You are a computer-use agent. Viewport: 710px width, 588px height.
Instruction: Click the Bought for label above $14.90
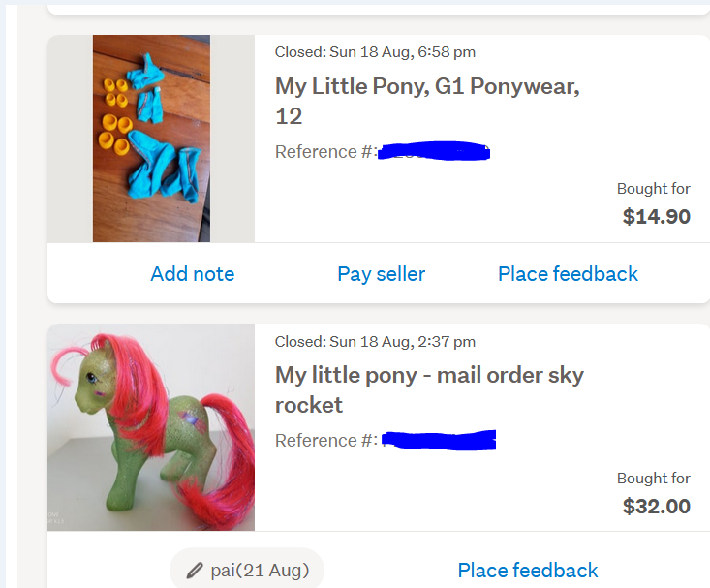click(x=653, y=189)
